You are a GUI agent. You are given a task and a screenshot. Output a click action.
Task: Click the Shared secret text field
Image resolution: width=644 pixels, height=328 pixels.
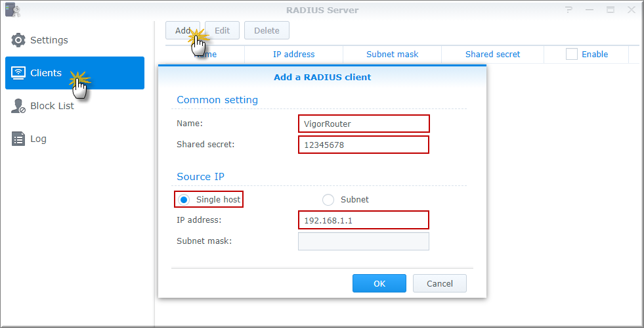(364, 144)
